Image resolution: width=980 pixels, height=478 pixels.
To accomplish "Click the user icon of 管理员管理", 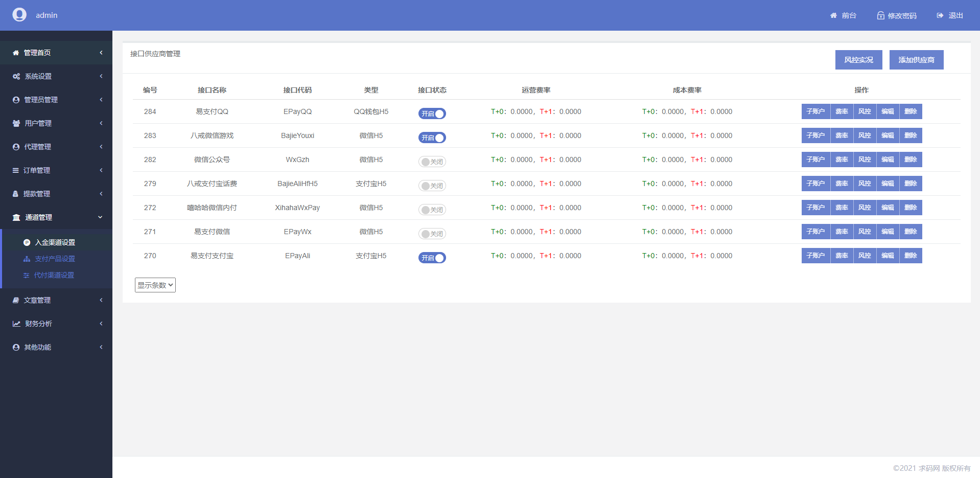I will 16,100.
